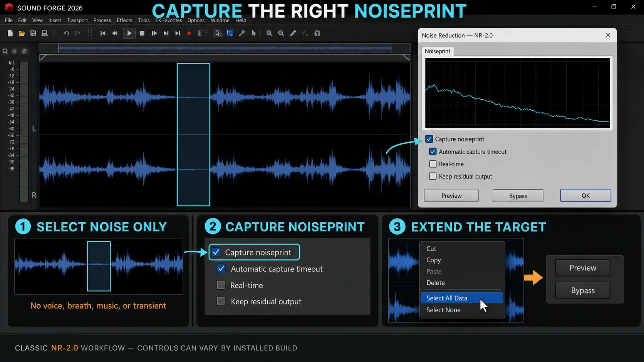
Task: Click Bypass in the Noise Reduction dialog
Action: coord(518,196)
